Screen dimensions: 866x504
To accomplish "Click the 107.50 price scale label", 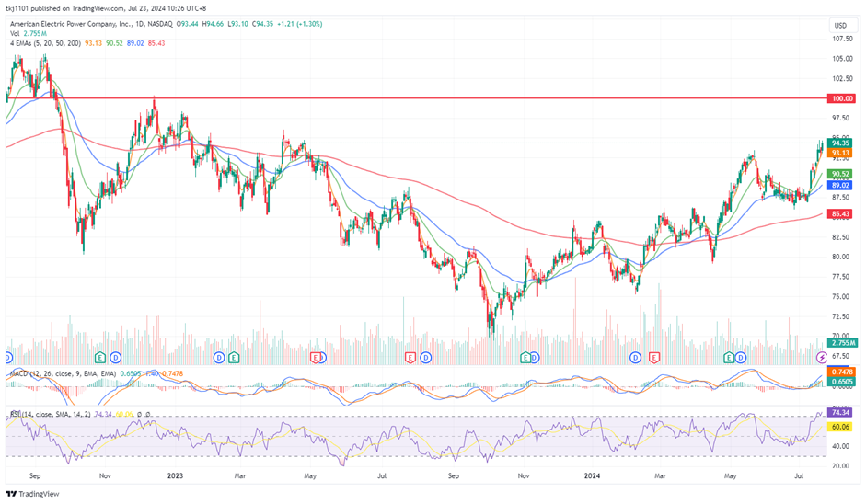I will 842,39.
